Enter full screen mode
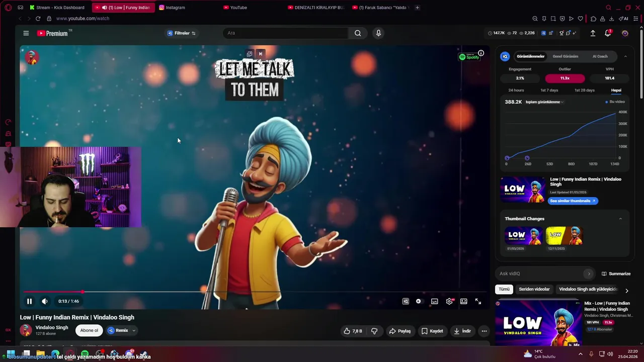644x362 pixels. pos(478,301)
